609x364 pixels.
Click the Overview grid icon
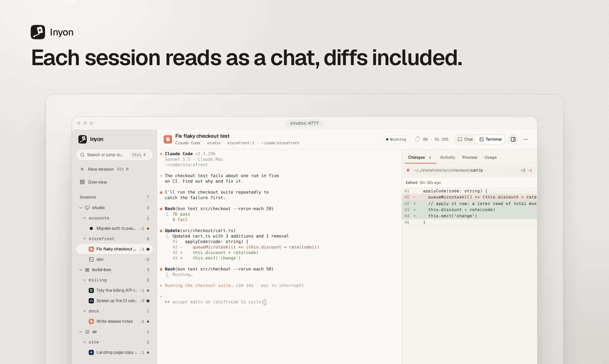point(82,182)
